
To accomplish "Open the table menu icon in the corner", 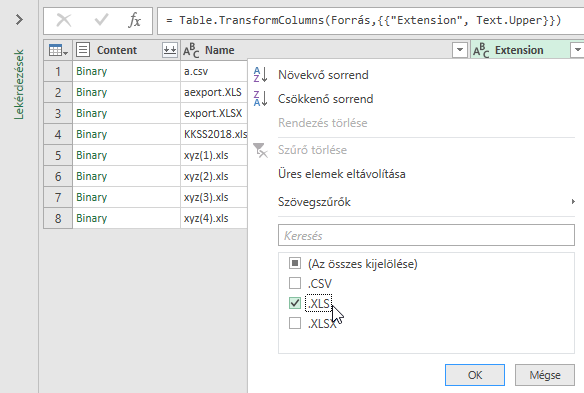I will click(x=58, y=50).
